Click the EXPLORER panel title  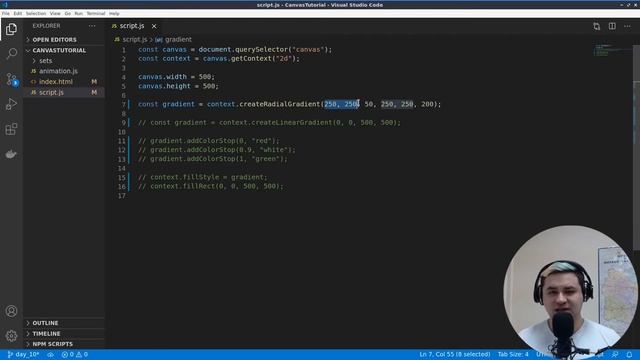46,26
